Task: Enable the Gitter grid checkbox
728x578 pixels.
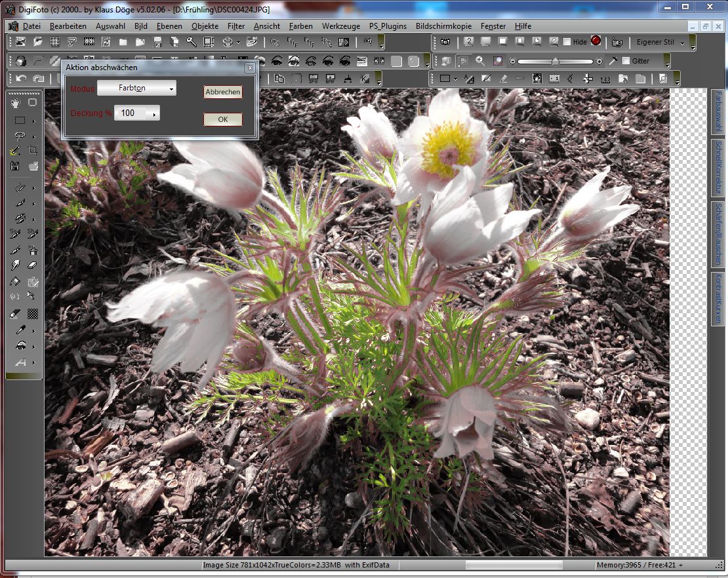Action: (626, 61)
